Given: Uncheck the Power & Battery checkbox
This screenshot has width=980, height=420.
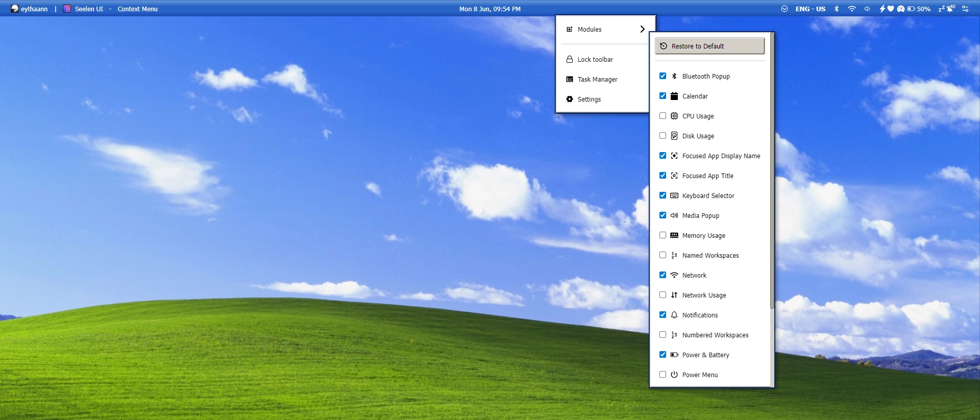Looking at the screenshot, I should coord(663,355).
